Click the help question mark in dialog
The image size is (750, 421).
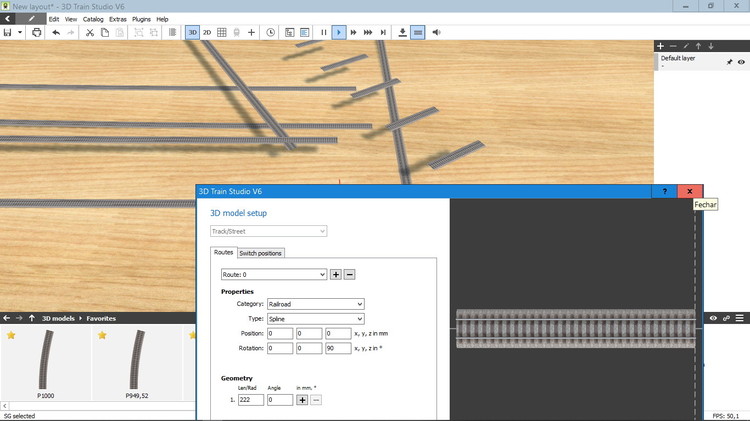[x=665, y=191]
